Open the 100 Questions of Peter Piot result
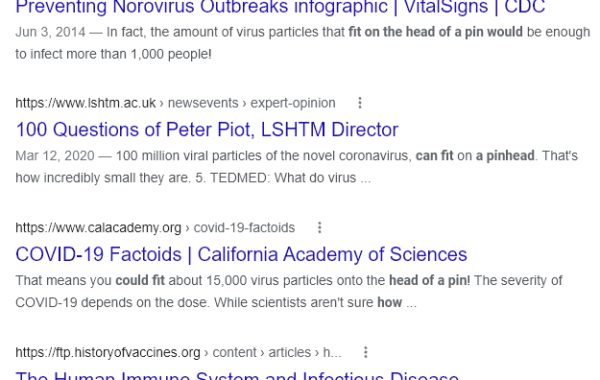 pos(207,130)
